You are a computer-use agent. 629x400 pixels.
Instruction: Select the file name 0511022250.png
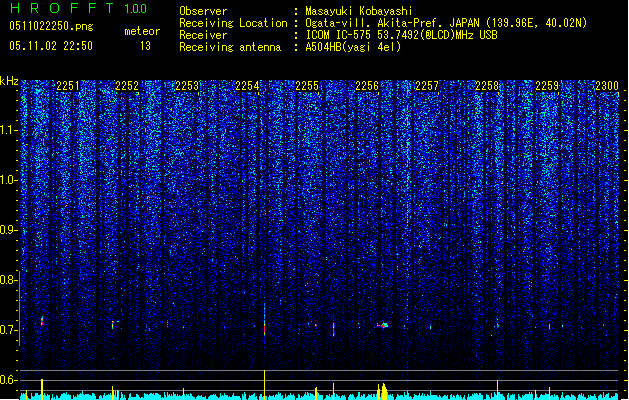(x=51, y=26)
